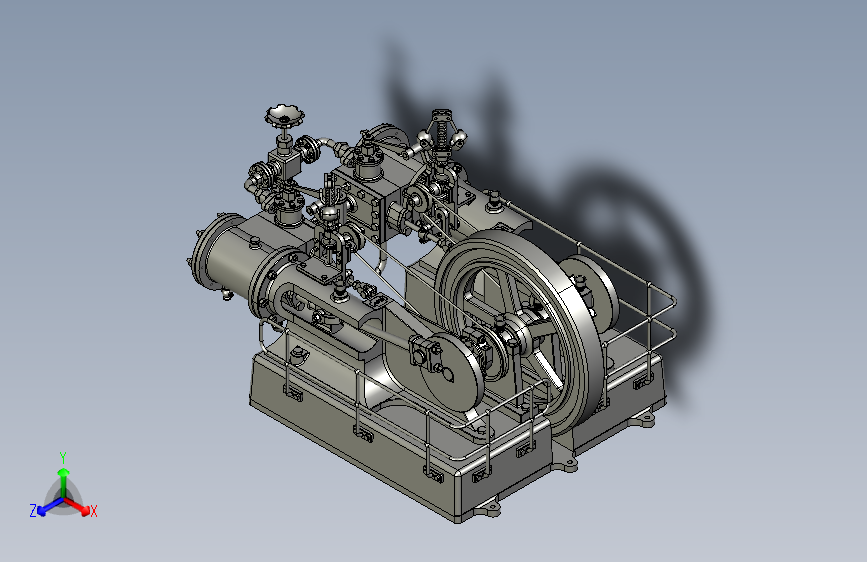Click the red X axis of the orientation triad
The image size is (867, 562).
pyautogui.click(x=79, y=506)
